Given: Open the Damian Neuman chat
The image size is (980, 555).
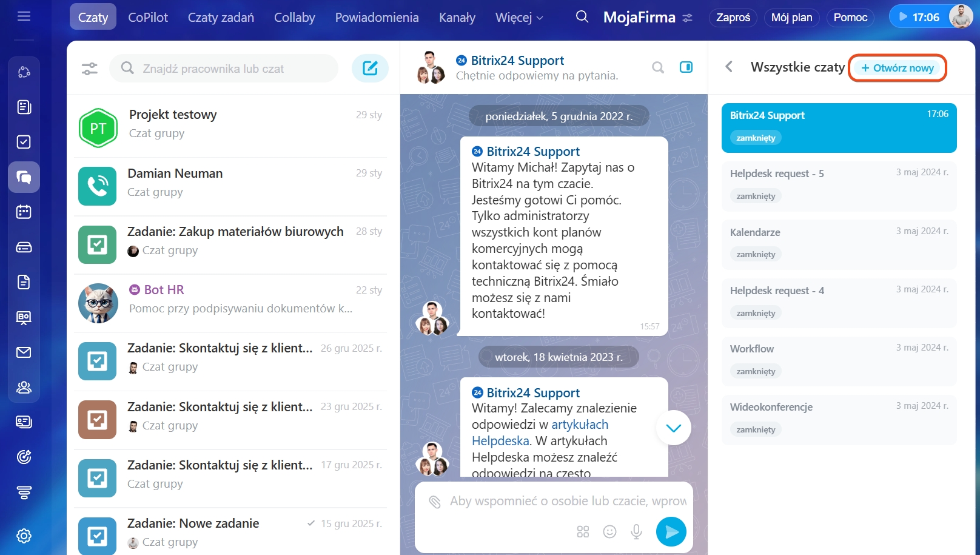Looking at the screenshot, I should click(230, 186).
